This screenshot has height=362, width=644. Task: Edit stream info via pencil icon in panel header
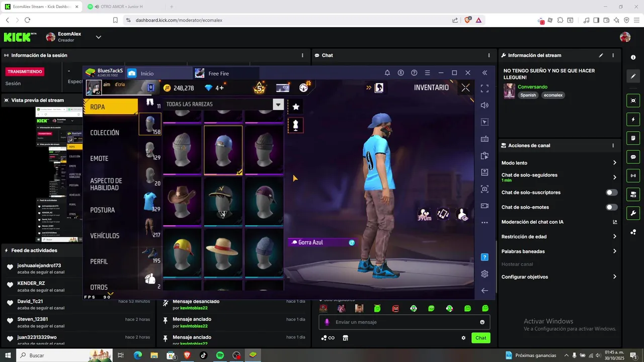pos(601,55)
